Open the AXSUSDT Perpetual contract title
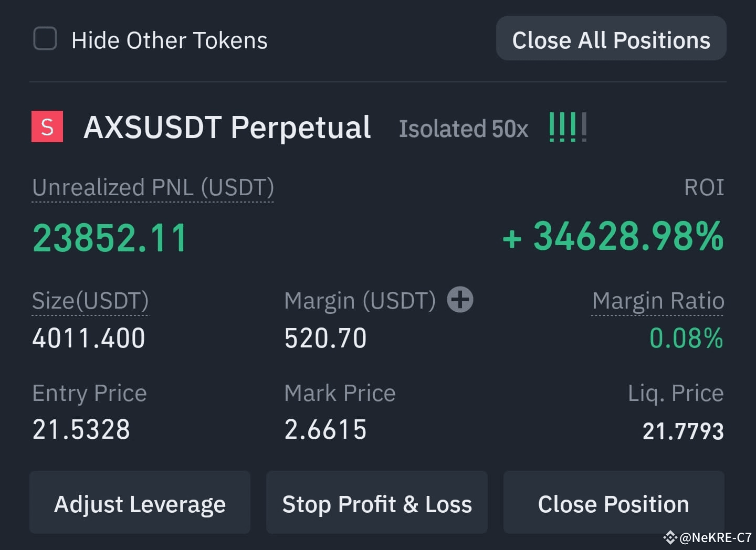Image resolution: width=756 pixels, height=550 pixels. click(227, 128)
